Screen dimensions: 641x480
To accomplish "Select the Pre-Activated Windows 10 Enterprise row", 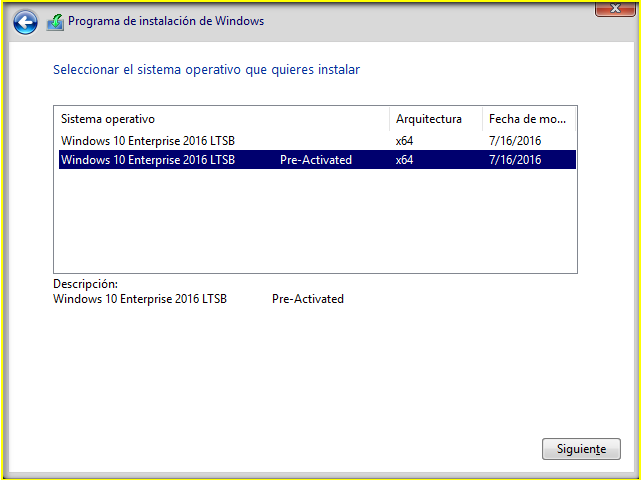I will 317,159.
